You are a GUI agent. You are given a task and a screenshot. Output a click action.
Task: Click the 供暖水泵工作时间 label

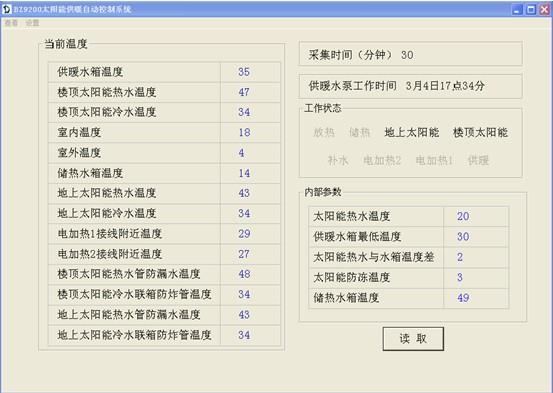[x=353, y=86]
